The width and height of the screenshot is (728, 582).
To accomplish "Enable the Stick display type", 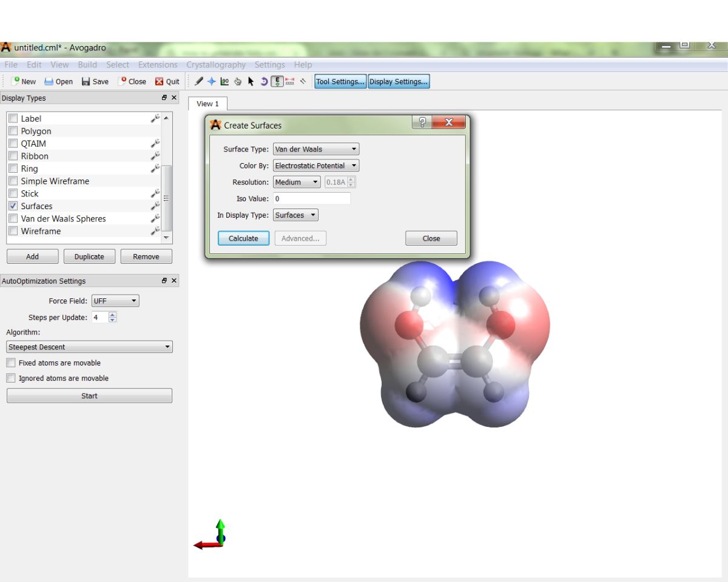I will tap(13, 193).
